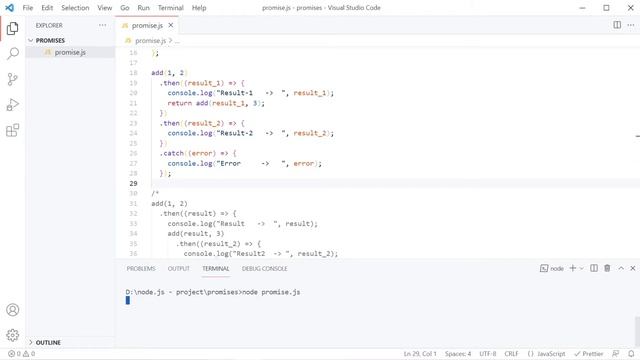
Task: Open the Extensions view
Action: tap(13, 130)
